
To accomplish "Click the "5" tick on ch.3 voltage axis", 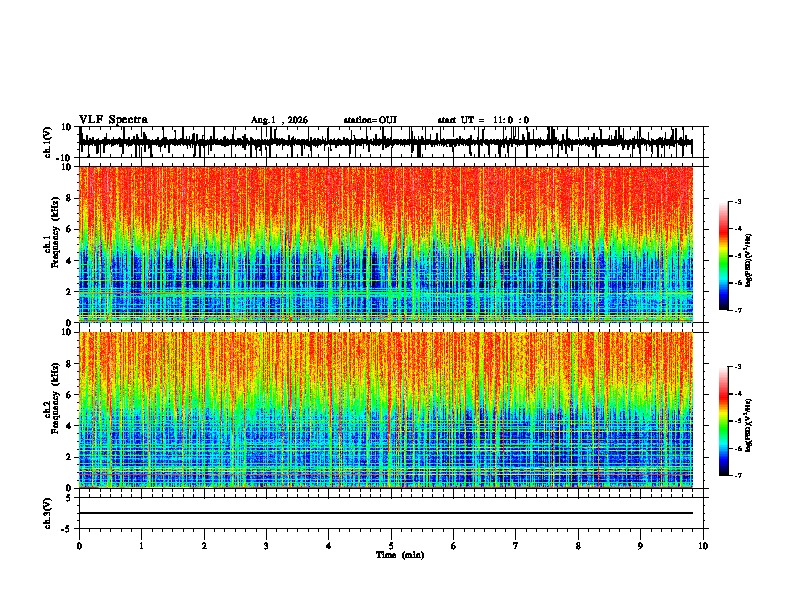I will (x=69, y=498).
